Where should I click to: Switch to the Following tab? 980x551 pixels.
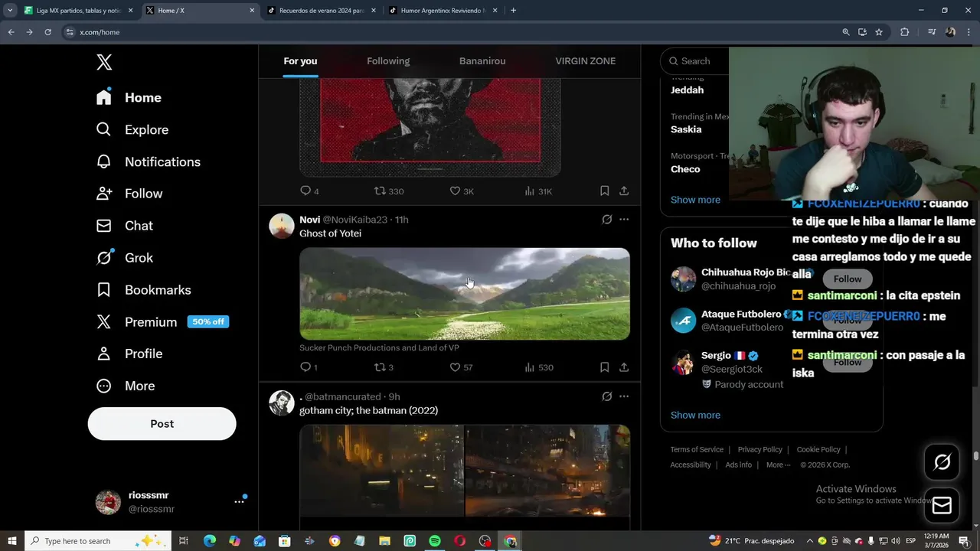(388, 61)
